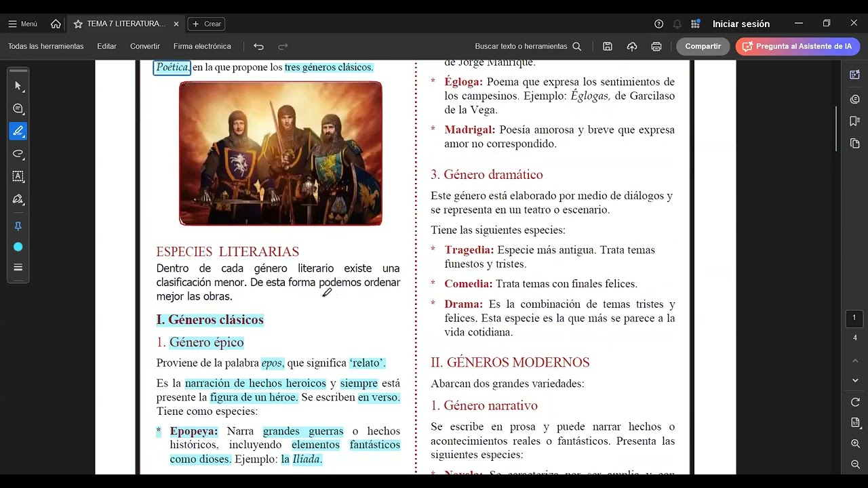Pin the quick toolbar
868x488 pixels.
[18, 226]
